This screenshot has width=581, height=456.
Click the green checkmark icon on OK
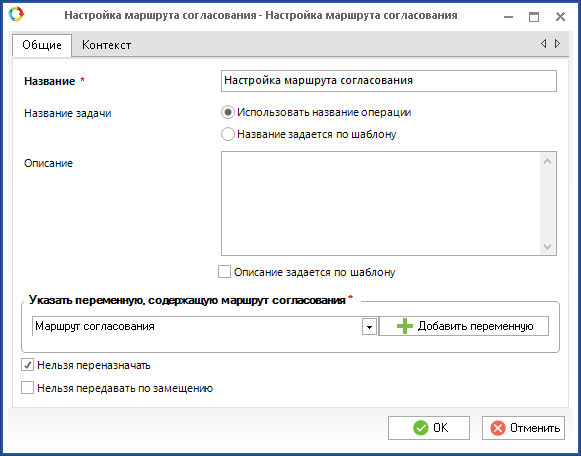click(x=421, y=428)
